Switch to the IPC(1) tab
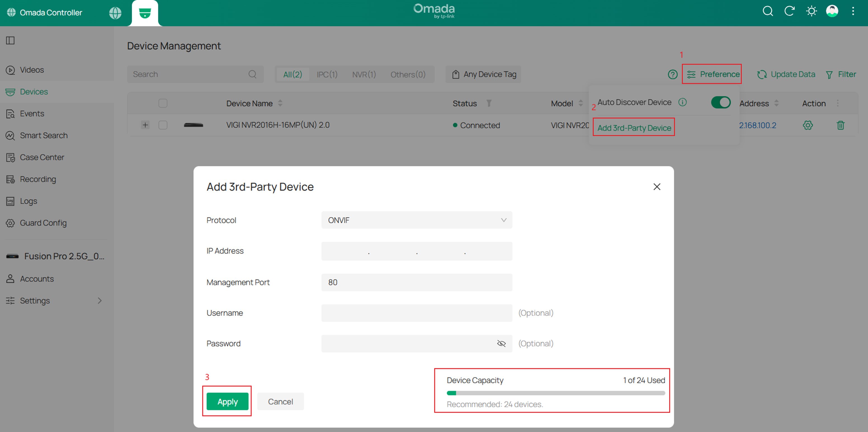This screenshot has width=868, height=432. (x=327, y=74)
